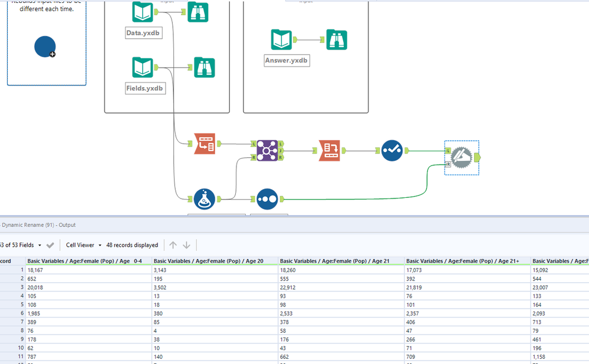Select the macro tool with dashed selection border

461,157
